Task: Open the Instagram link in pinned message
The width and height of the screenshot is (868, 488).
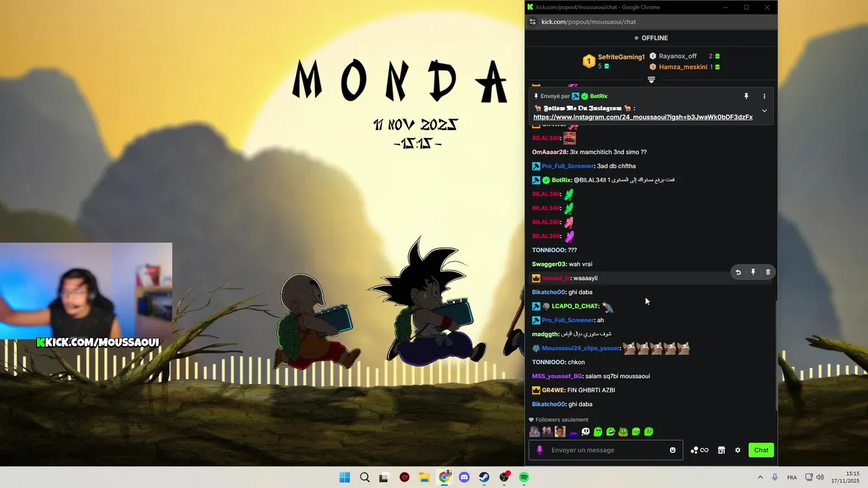Action: pyautogui.click(x=643, y=117)
